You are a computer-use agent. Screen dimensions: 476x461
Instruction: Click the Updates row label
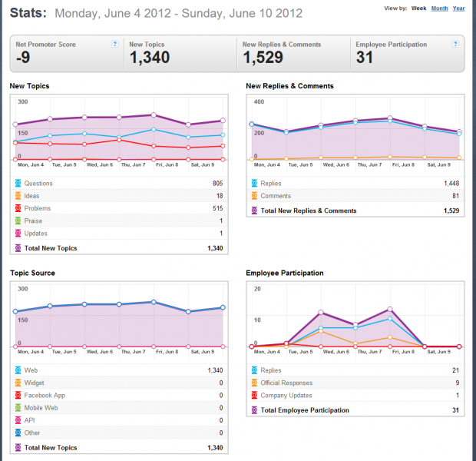[x=36, y=233]
